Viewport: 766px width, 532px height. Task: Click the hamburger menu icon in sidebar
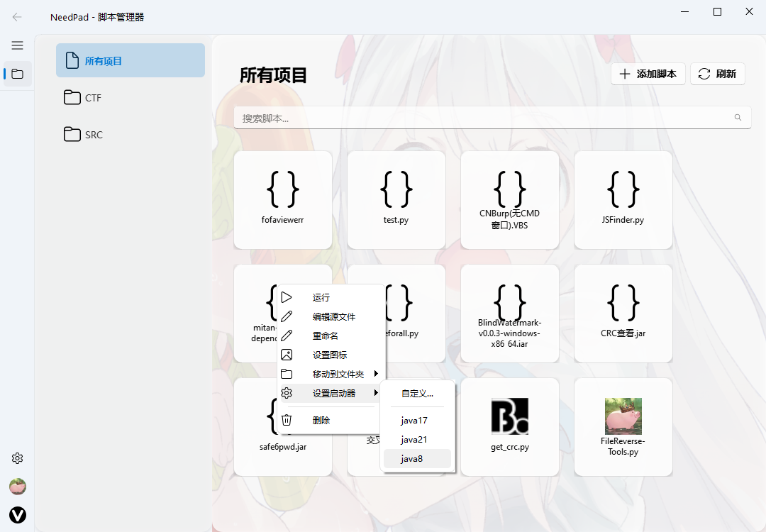[18, 45]
